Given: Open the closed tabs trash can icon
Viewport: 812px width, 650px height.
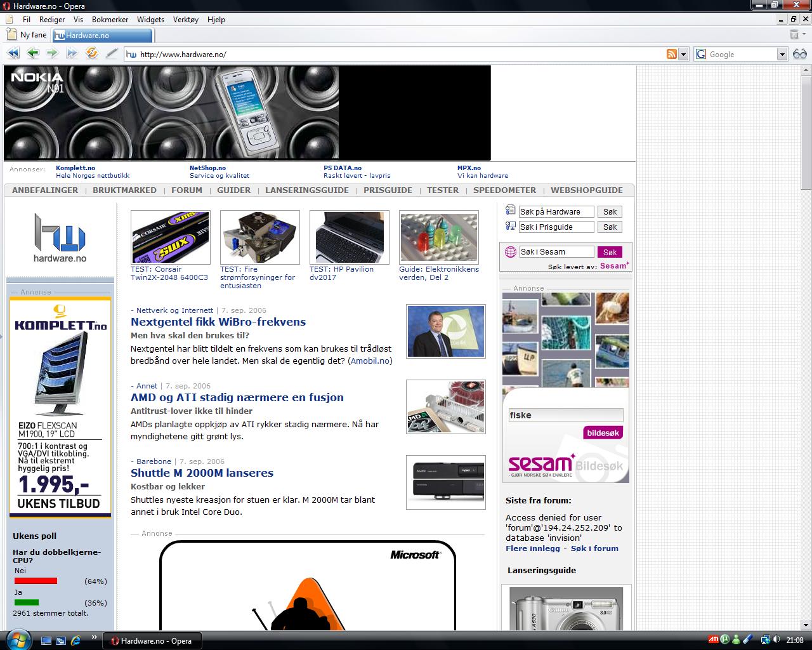Looking at the screenshot, I should click(x=794, y=35).
